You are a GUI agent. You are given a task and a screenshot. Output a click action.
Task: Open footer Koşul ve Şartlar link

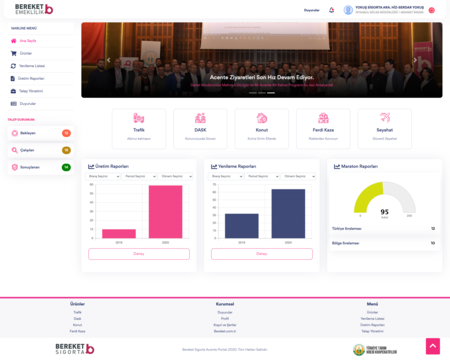pos(225,325)
